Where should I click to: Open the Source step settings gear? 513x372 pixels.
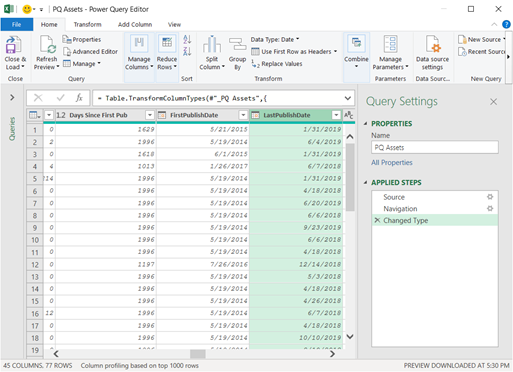point(490,197)
